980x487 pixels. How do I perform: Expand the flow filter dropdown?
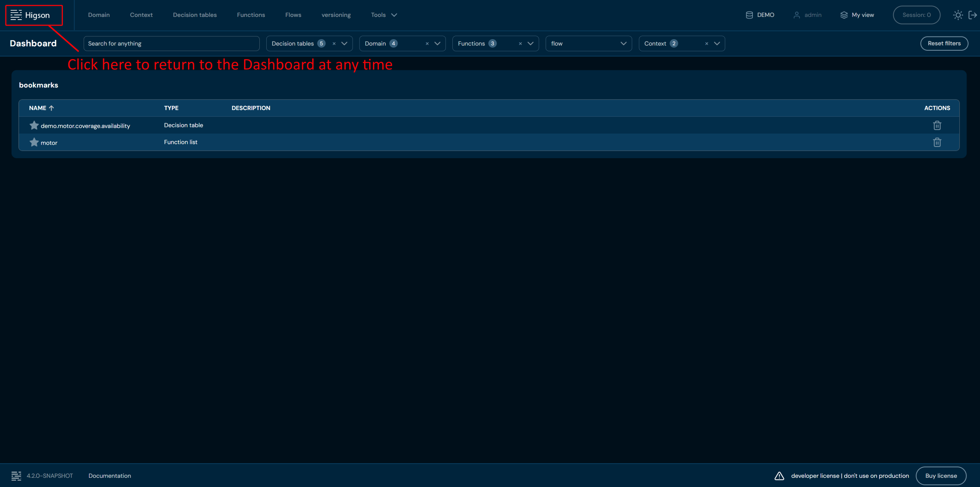point(624,44)
